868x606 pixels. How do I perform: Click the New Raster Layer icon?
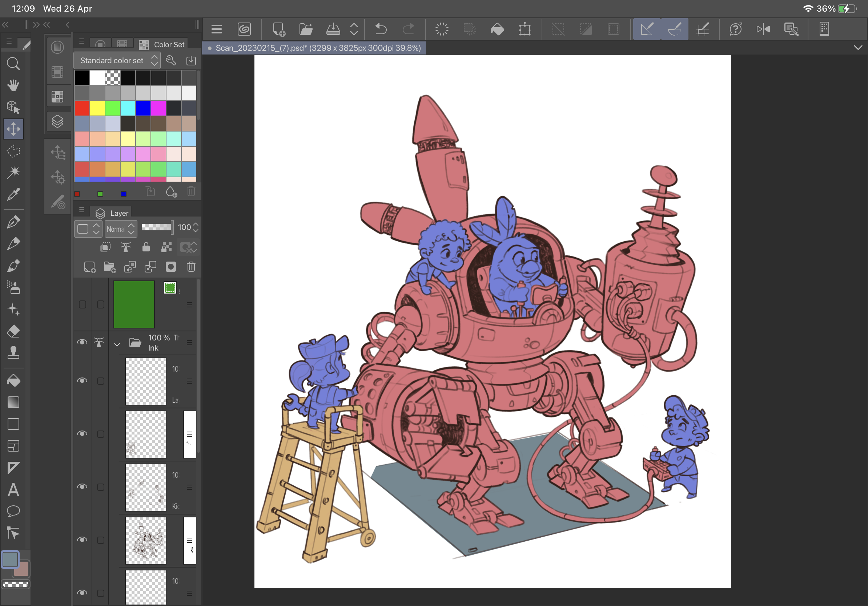[89, 267]
